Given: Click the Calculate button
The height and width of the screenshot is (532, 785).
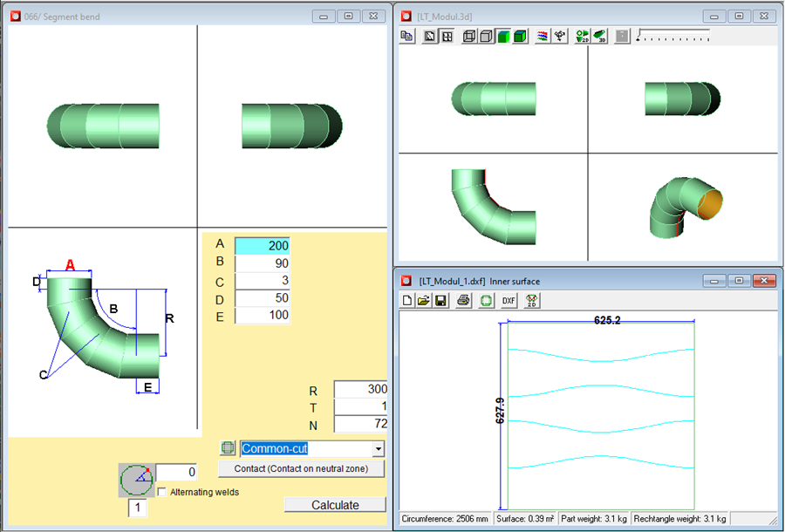Looking at the screenshot, I should pyautogui.click(x=336, y=504).
